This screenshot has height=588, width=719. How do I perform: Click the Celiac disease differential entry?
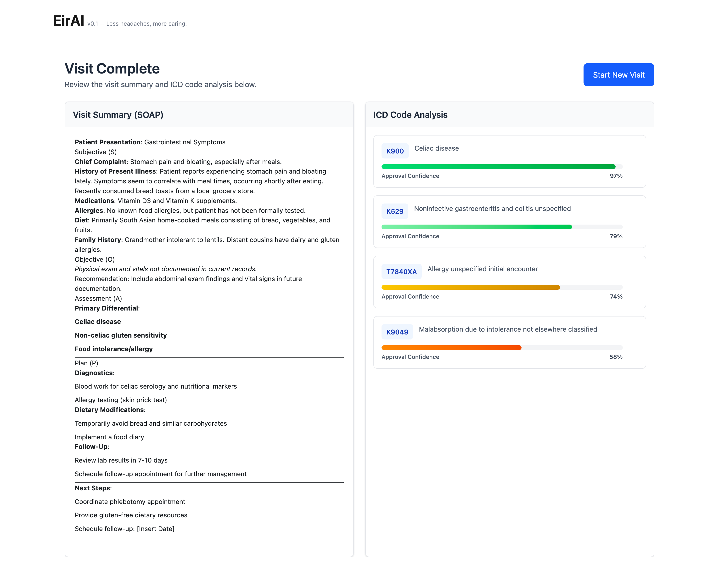98,322
